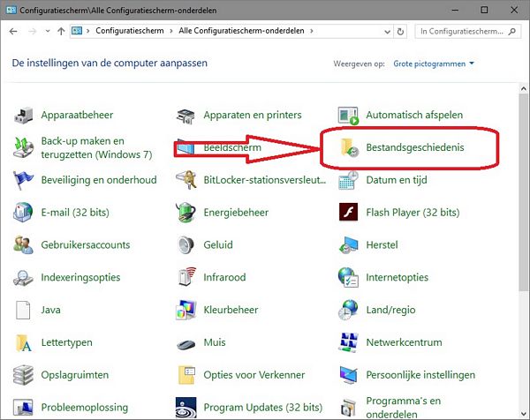This screenshot has height=420, width=530.
Task: Open Datum en tijd calendar icon
Action: pyautogui.click(x=348, y=180)
